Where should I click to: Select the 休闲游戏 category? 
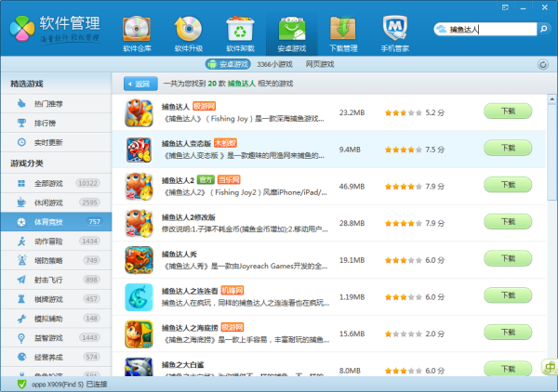coord(56,203)
